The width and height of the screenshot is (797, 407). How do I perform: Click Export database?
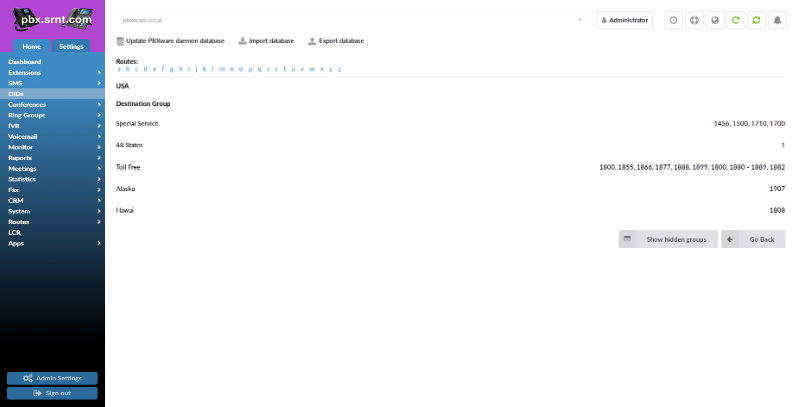(x=336, y=41)
